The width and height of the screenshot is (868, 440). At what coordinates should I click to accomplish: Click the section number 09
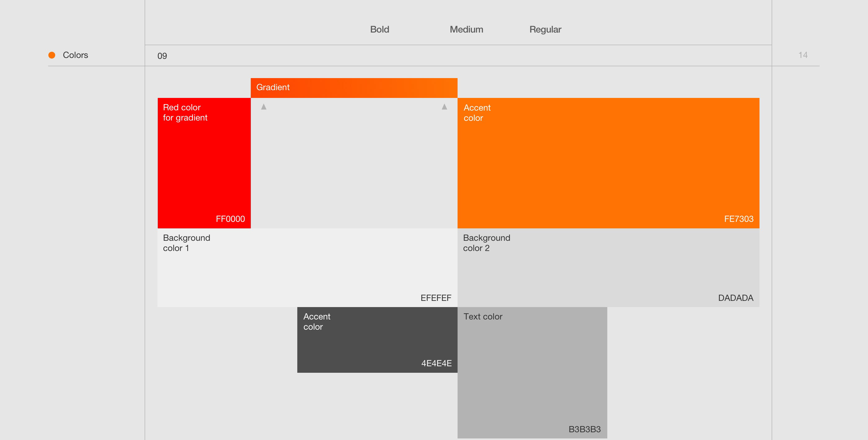(x=162, y=56)
